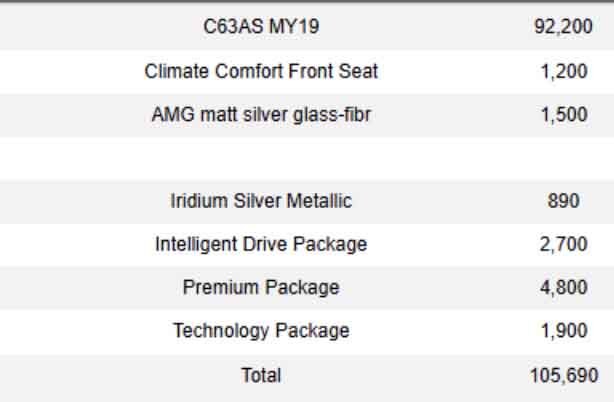
Task: Click the empty price cell in blank row
Action: [564, 158]
